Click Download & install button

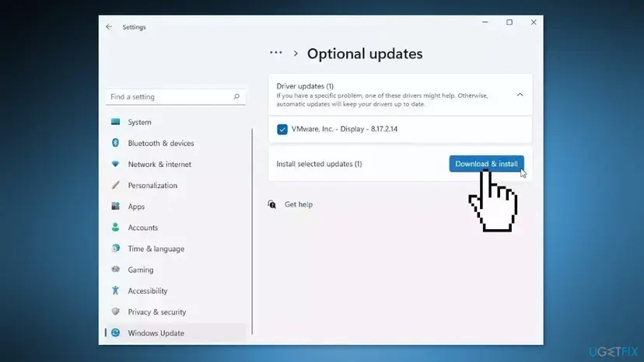click(486, 164)
